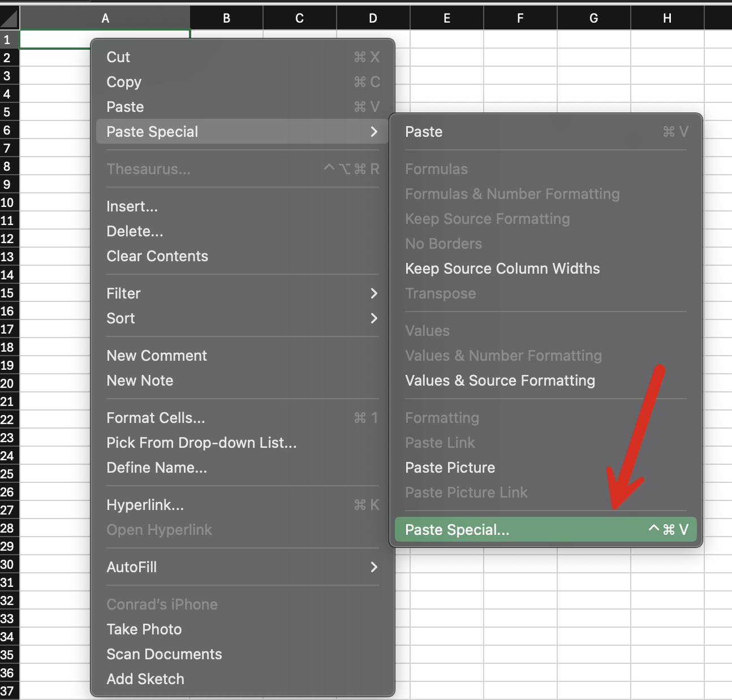Pick Values & Source Formatting

(x=500, y=381)
